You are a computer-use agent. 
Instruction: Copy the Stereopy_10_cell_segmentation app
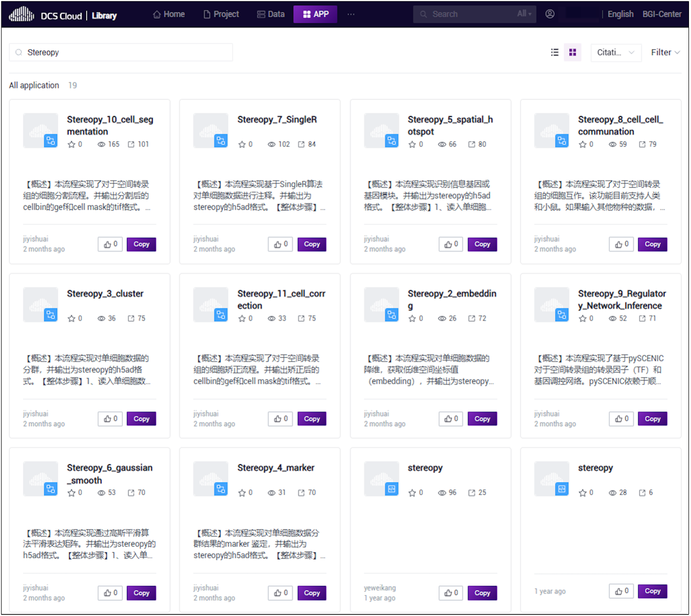(x=141, y=245)
